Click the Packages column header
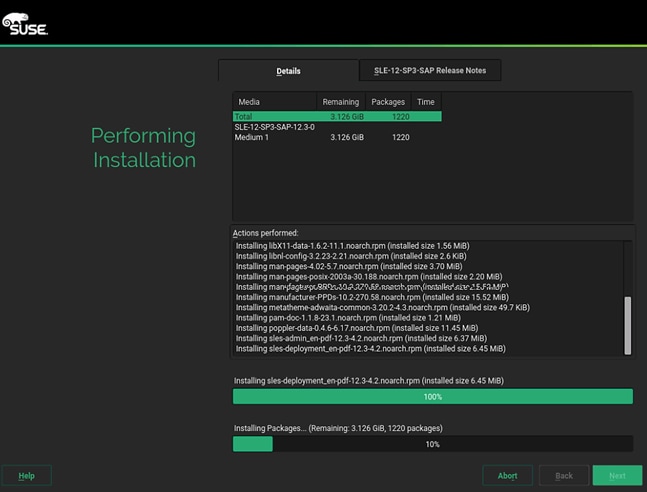 coord(388,102)
